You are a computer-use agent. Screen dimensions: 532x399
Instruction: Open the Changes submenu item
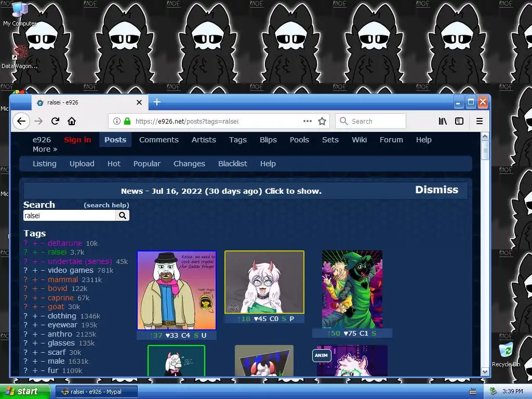click(x=189, y=164)
